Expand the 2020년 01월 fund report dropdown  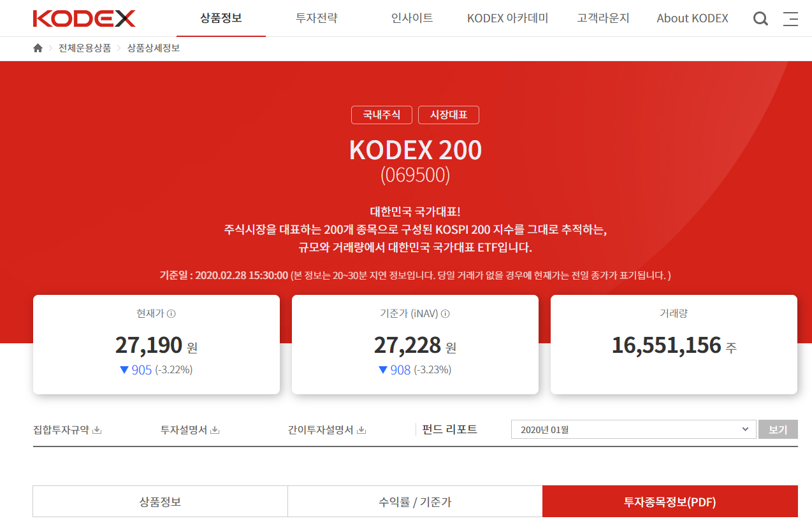pos(634,429)
